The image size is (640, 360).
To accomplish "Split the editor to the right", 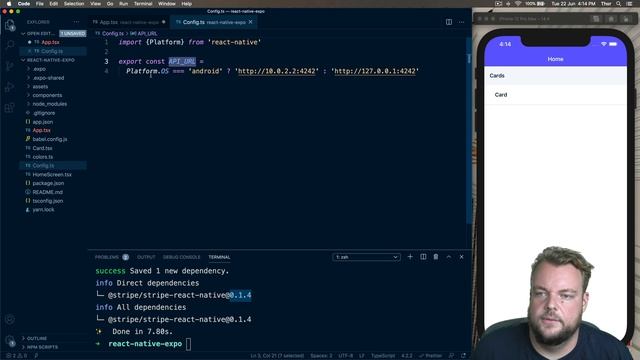I will tap(449, 22).
